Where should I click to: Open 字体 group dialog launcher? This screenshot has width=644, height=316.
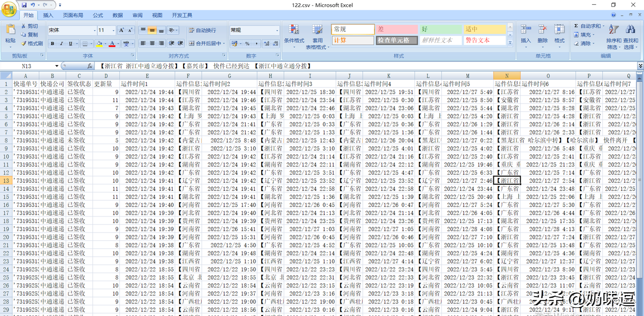[x=132, y=56]
